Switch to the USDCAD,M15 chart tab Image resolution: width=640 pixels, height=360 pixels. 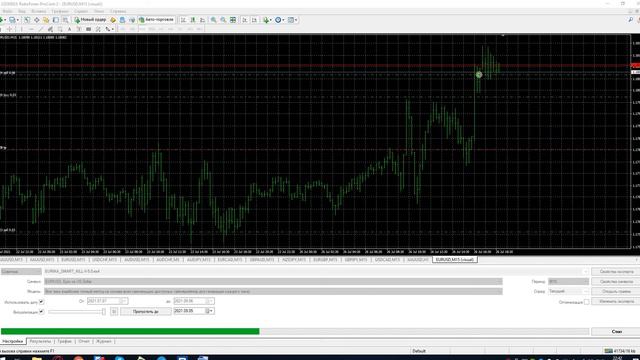(387, 260)
